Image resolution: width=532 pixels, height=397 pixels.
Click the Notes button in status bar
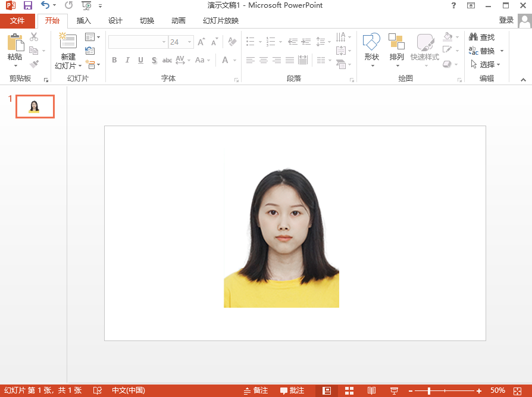coord(256,390)
